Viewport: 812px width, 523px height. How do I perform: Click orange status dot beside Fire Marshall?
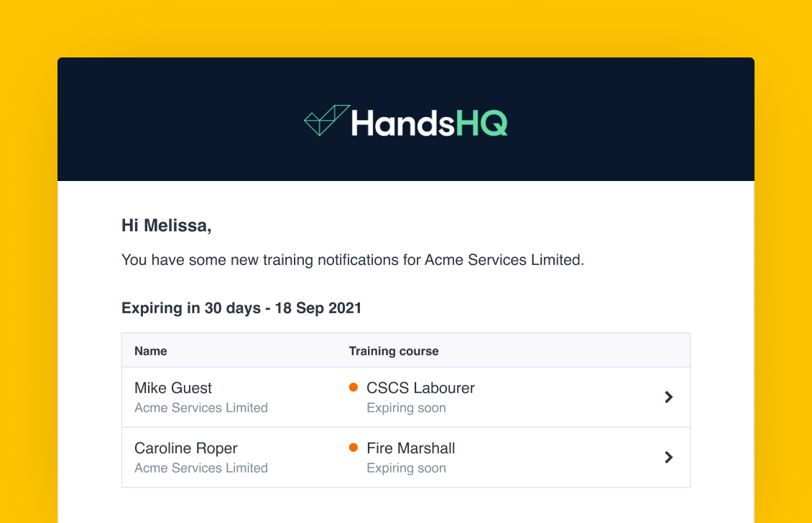pyautogui.click(x=354, y=448)
